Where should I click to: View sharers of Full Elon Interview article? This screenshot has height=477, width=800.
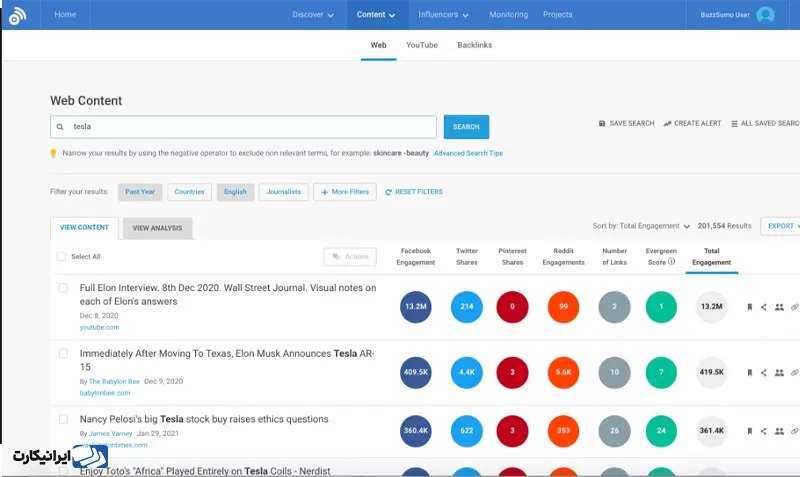(x=779, y=307)
